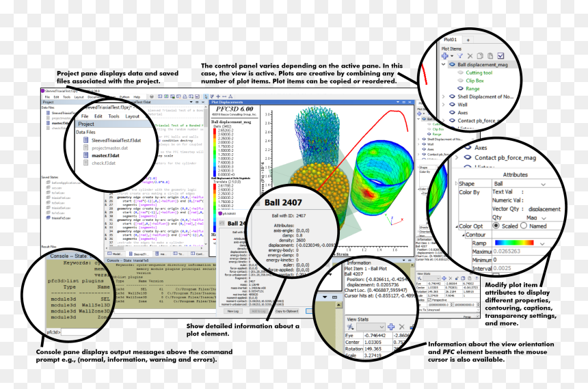
Task: Click the arrow cursor select tool in main toolbar
Action: click(x=206, y=97)
